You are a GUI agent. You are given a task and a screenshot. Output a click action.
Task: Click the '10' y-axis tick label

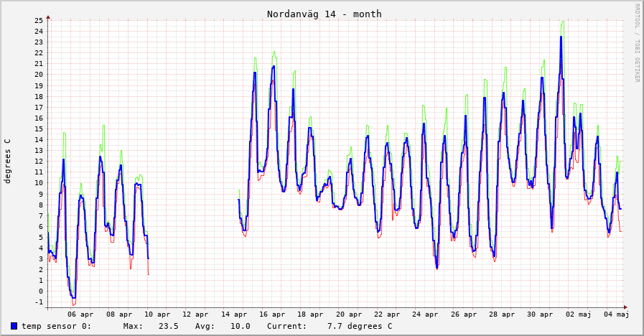39,183
